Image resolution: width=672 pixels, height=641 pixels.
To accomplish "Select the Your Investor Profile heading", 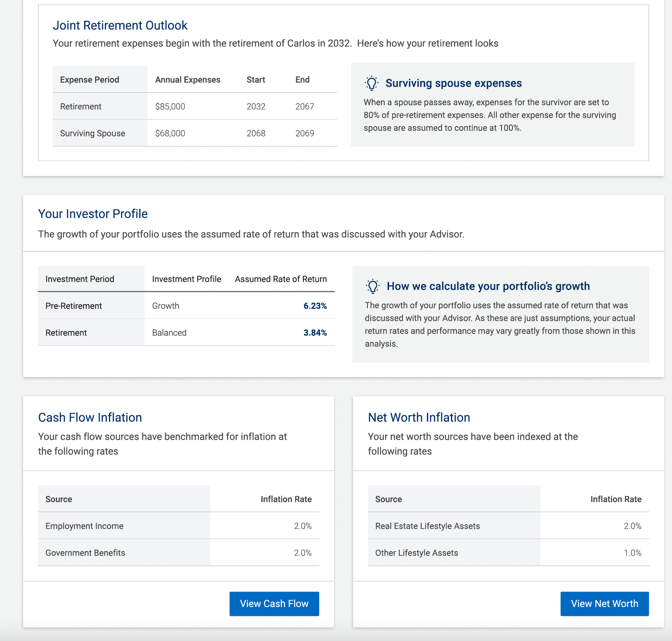I will [x=93, y=214].
